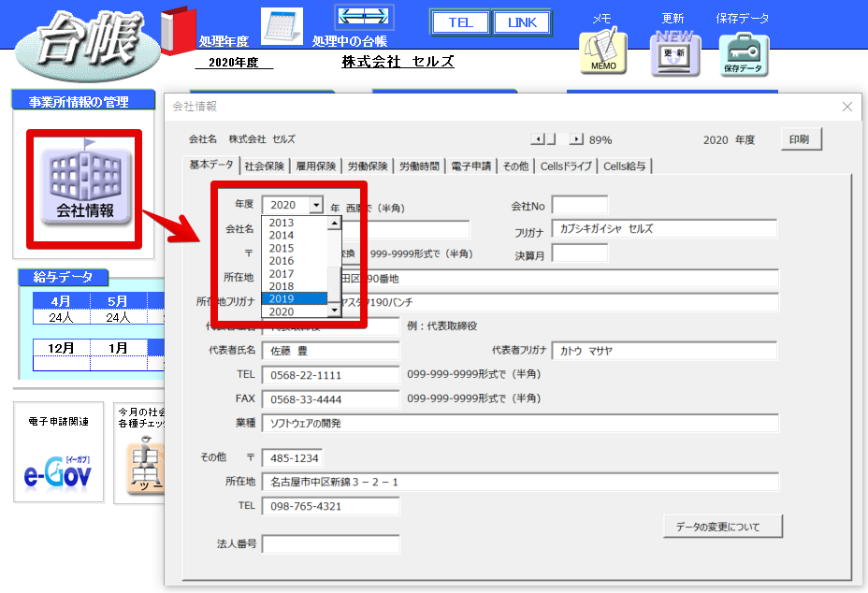Click the red binder icon beside 処理年度
This screenshot has height=593, width=868.
[x=179, y=31]
